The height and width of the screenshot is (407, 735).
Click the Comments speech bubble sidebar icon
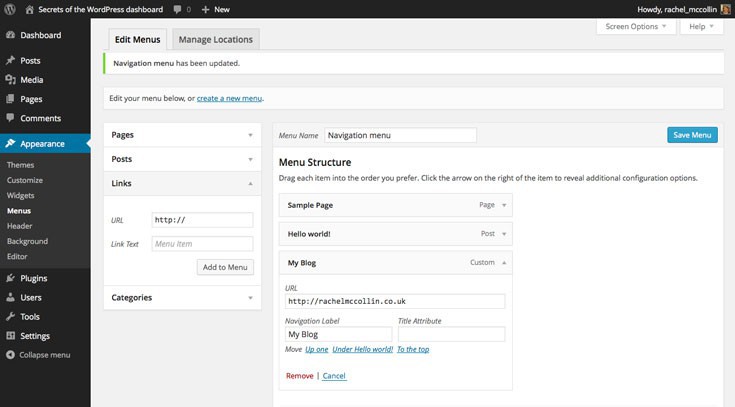[x=10, y=118]
